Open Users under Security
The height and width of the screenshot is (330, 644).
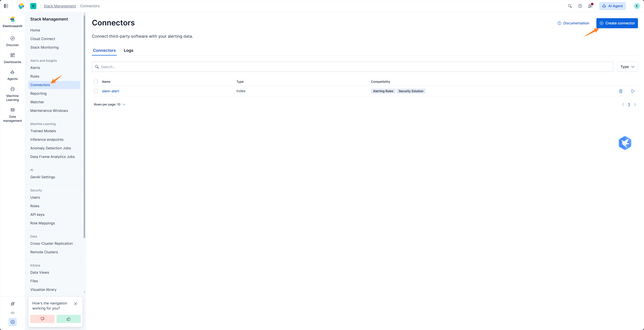tap(35, 197)
